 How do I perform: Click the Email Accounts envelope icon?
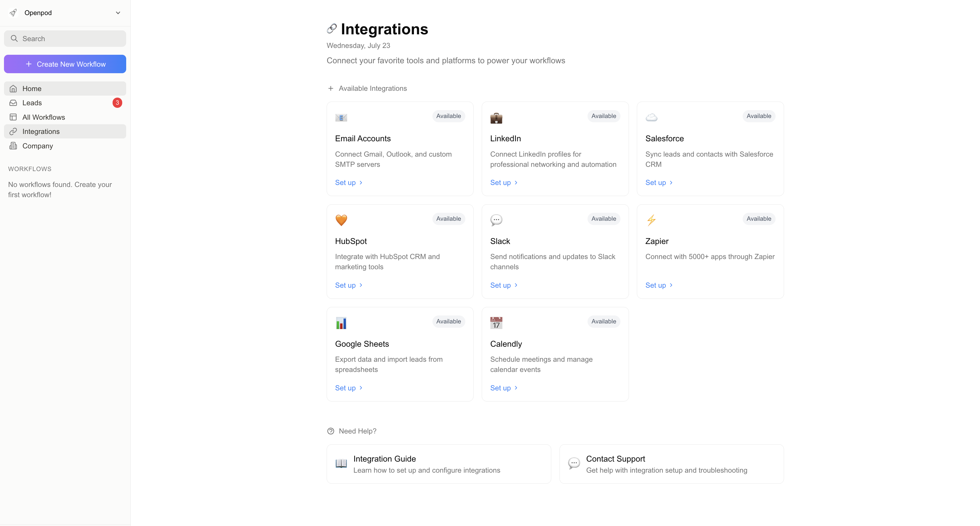tap(341, 118)
